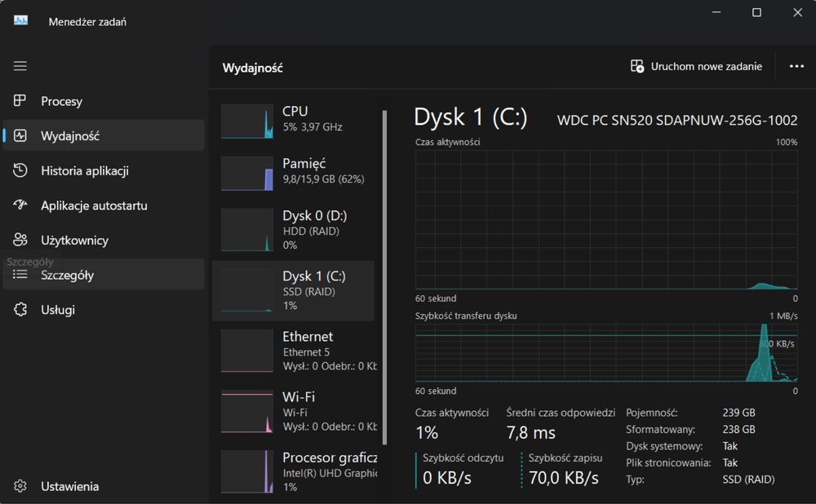Open the three-dot more options menu
The width and height of the screenshot is (816, 504).
(x=796, y=66)
